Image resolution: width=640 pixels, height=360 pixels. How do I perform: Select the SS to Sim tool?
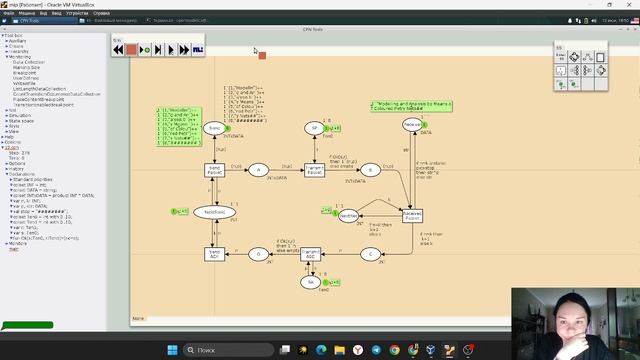click(561, 84)
